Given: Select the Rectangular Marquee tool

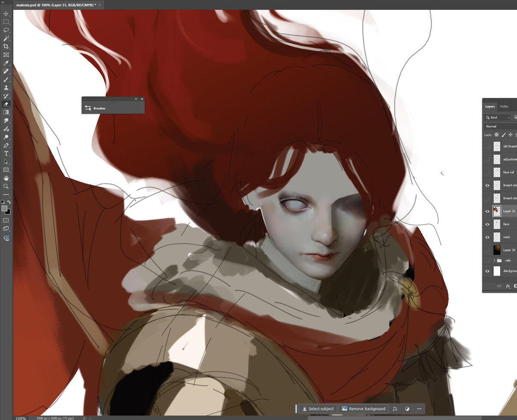Looking at the screenshot, I should (6, 22).
